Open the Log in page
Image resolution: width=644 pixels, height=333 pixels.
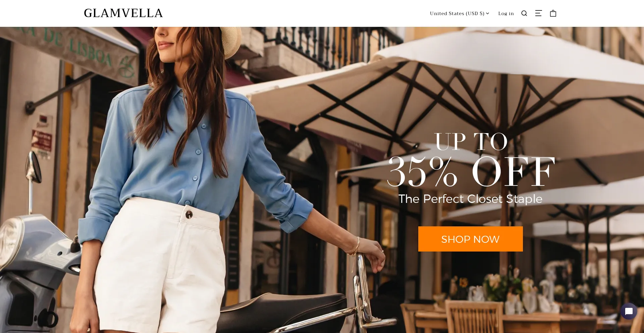tap(506, 13)
